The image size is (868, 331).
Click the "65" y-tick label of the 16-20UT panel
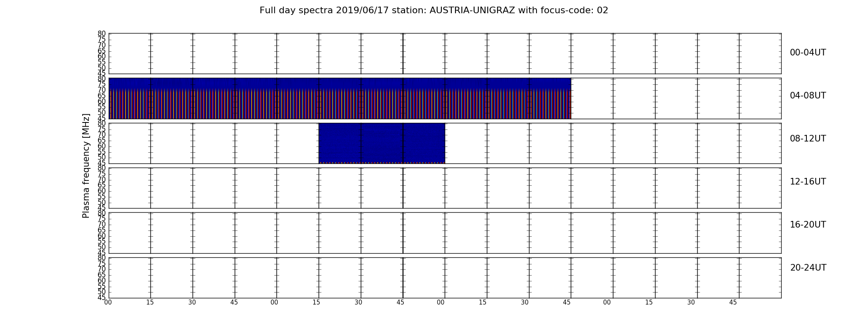coord(102,230)
